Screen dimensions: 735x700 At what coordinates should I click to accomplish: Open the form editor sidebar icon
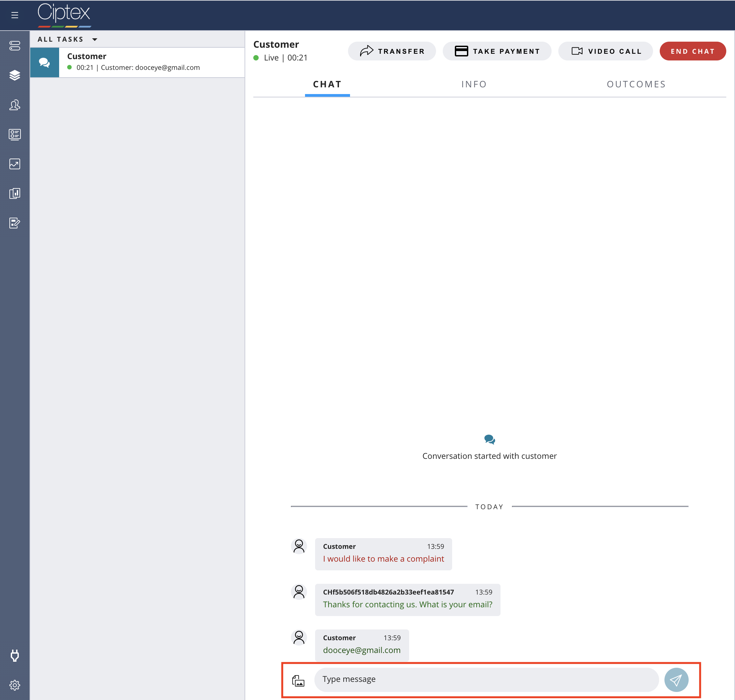coord(14,223)
